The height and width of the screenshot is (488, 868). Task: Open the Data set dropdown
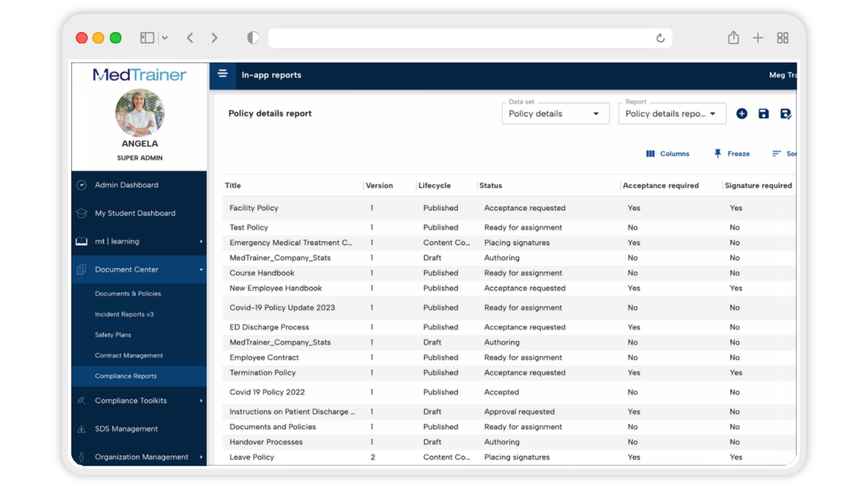pos(555,114)
